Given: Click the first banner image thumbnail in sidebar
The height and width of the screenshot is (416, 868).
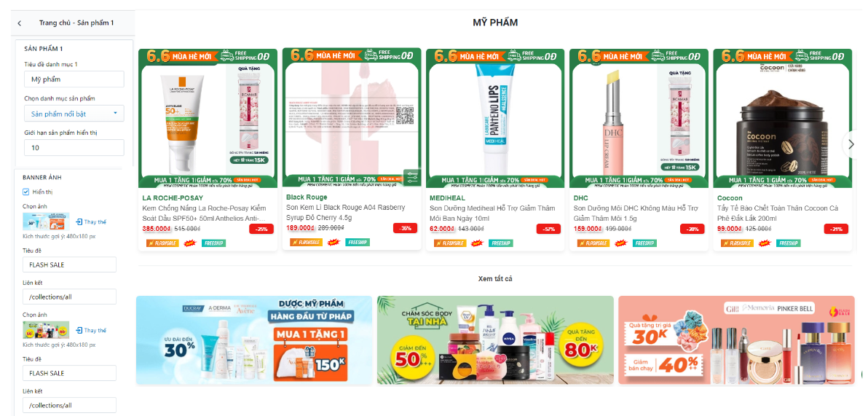Looking at the screenshot, I should tap(46, 221).
